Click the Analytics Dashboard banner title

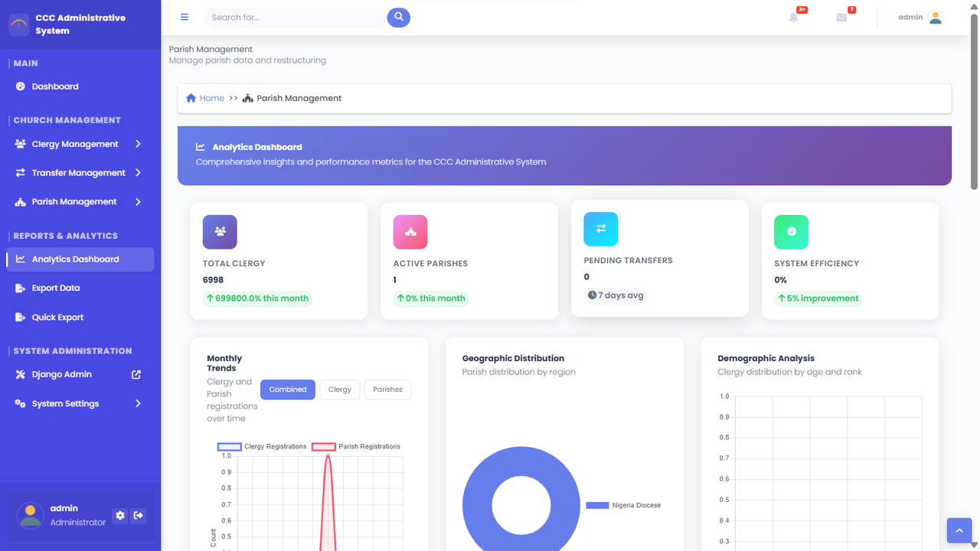[257, 147]
